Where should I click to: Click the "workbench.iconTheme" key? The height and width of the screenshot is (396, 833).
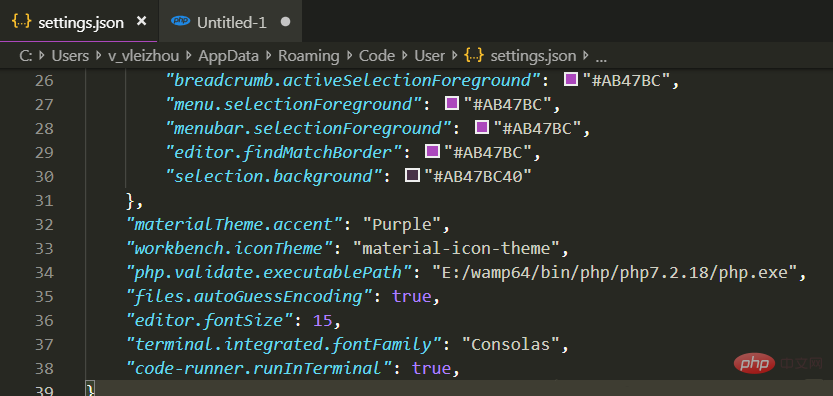tap(231, 249)
